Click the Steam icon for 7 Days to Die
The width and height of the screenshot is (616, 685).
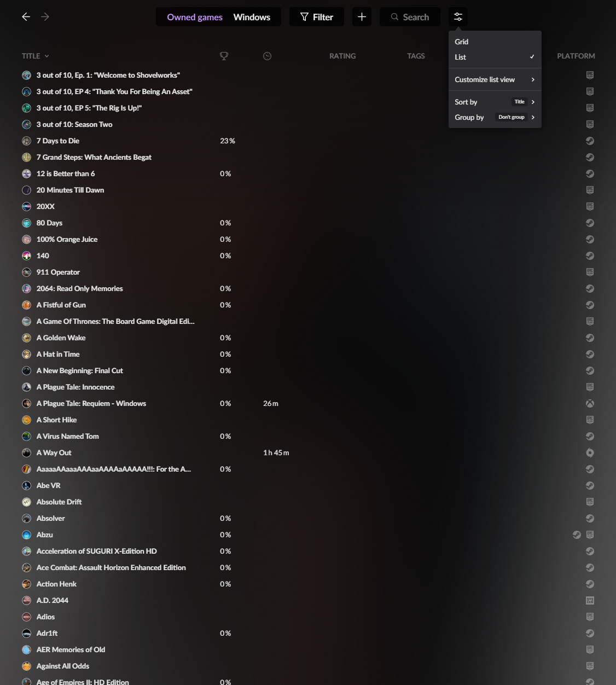pos(590,141)
